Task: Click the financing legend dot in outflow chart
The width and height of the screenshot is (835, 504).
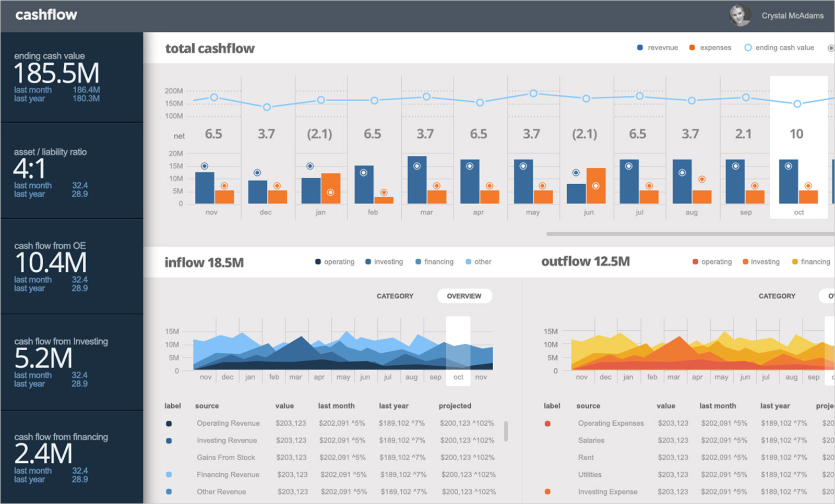Action: [795, 261]
